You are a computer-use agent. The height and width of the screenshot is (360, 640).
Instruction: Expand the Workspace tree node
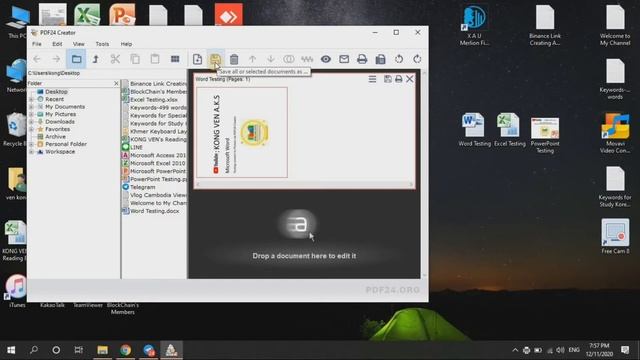(x=31, y=151)
